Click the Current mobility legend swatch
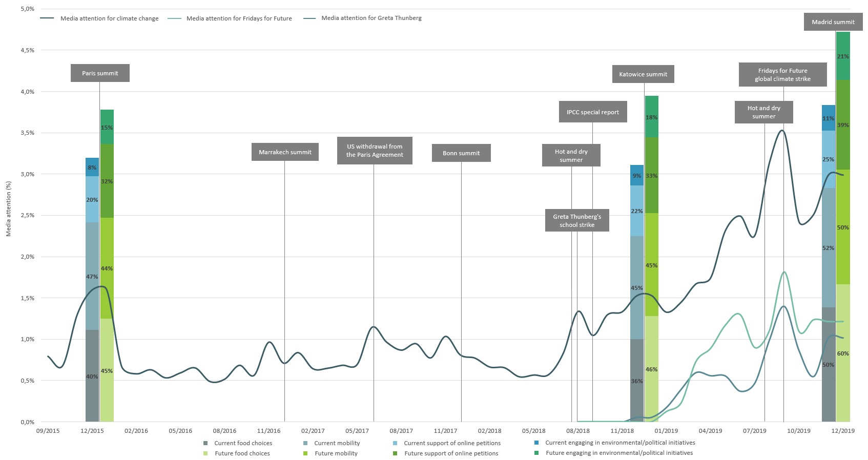 (305, 443)
